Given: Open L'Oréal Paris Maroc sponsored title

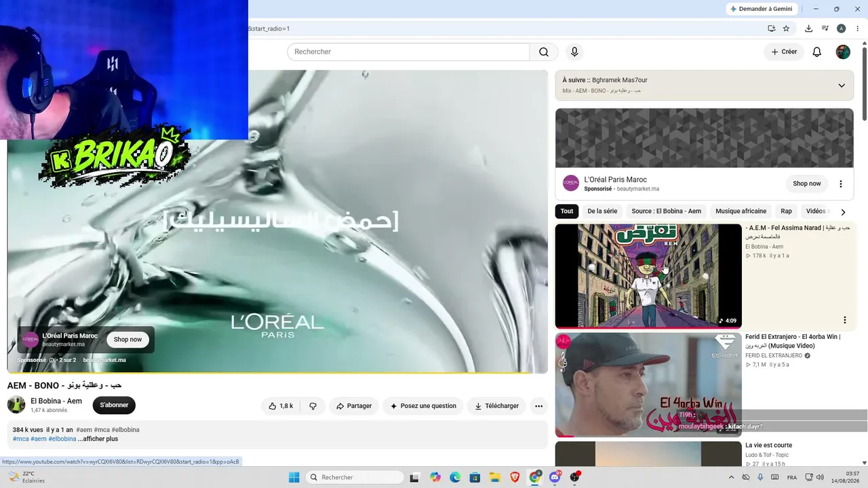Looking at the screenshot, I should pos(616,180).
